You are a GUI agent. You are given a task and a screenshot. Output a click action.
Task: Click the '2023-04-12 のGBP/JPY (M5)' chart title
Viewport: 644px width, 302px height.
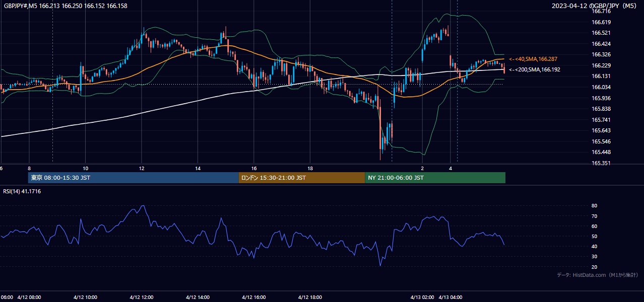pos(595,6)
